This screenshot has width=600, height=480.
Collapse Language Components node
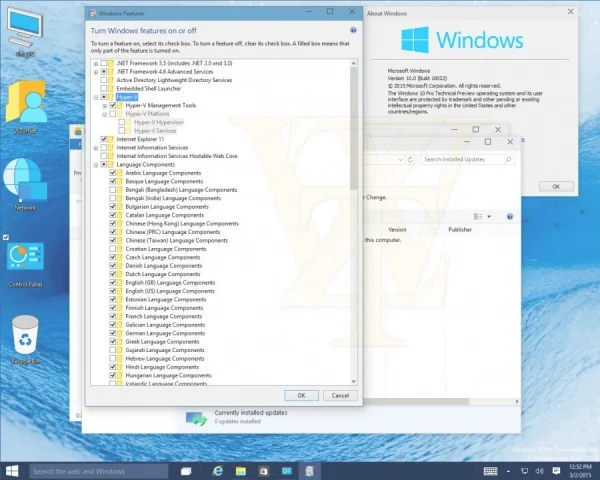96,165
